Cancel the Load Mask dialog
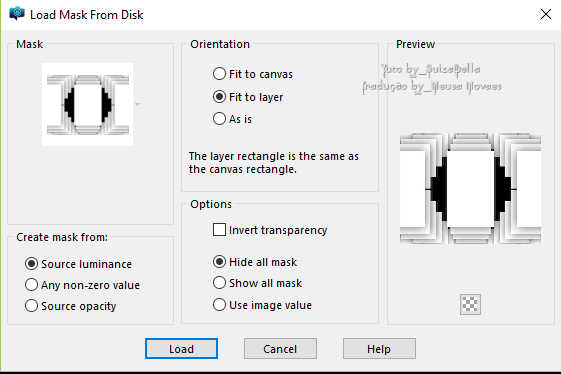The image size is (561, 374). coord(280,349)
